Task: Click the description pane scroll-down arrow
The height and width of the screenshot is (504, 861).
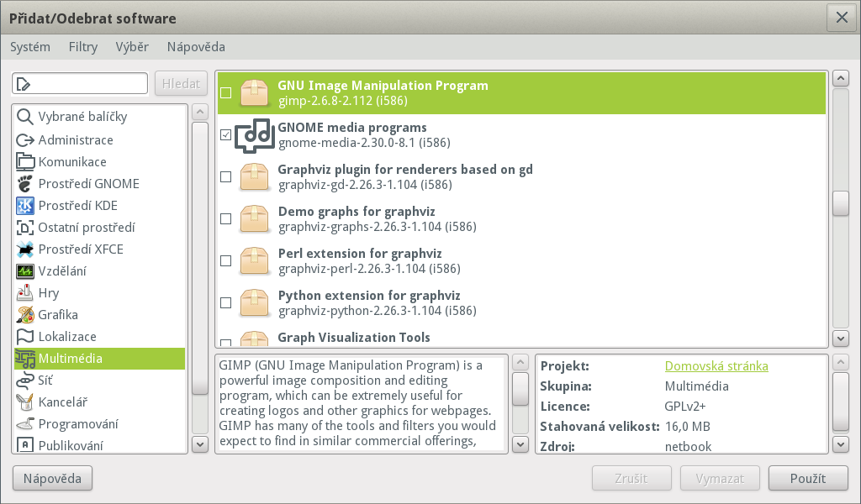Action: 520,444
